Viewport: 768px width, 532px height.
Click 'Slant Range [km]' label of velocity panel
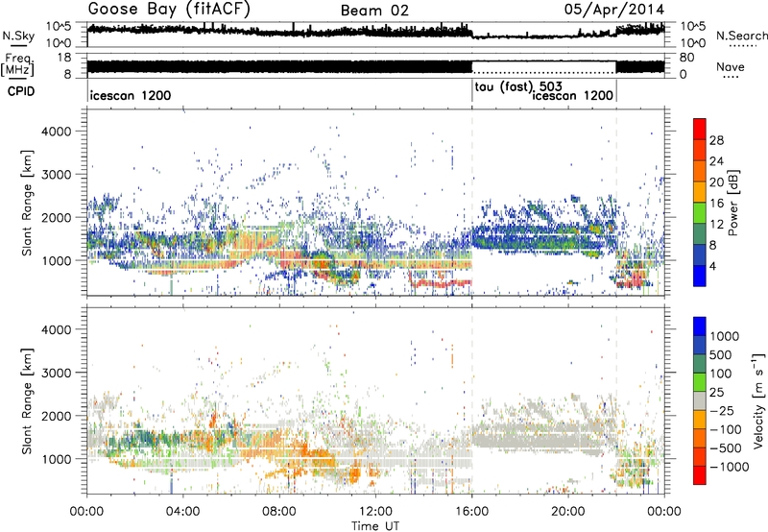[27, 400]
